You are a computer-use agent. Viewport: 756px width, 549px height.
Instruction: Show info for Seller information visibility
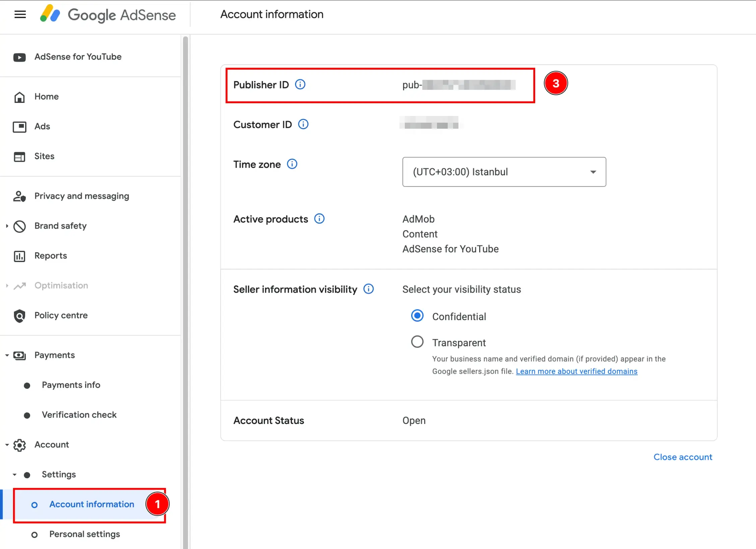[368, 289]
